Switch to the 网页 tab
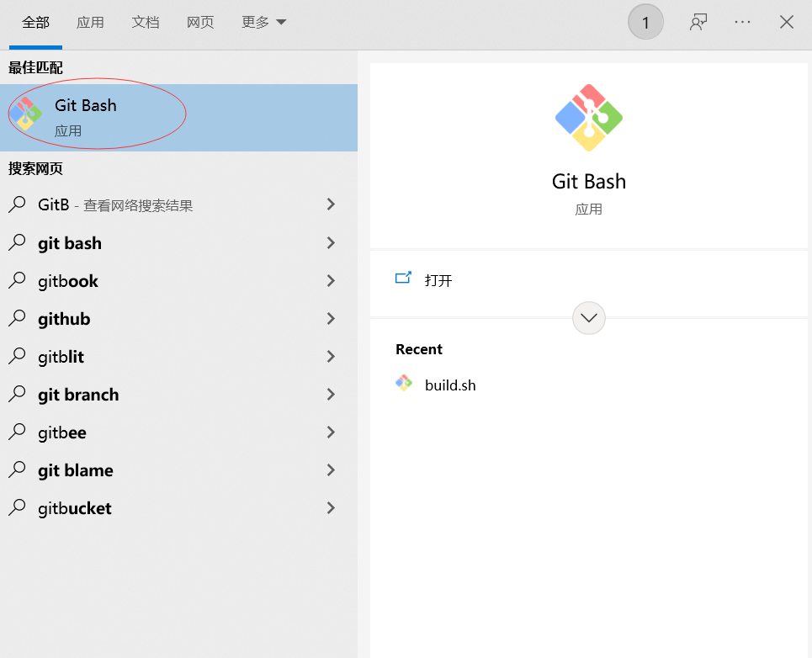812x658 pixels. [x=200, y=22]
